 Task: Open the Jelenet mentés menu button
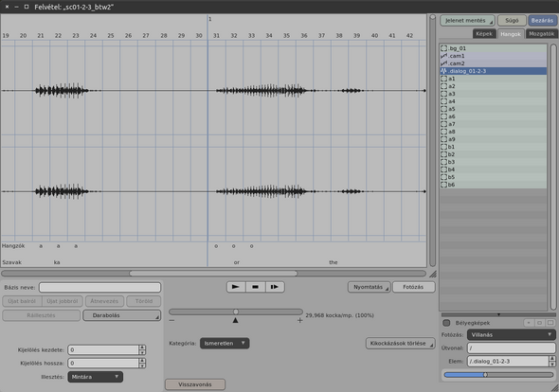tap(467, 21)
